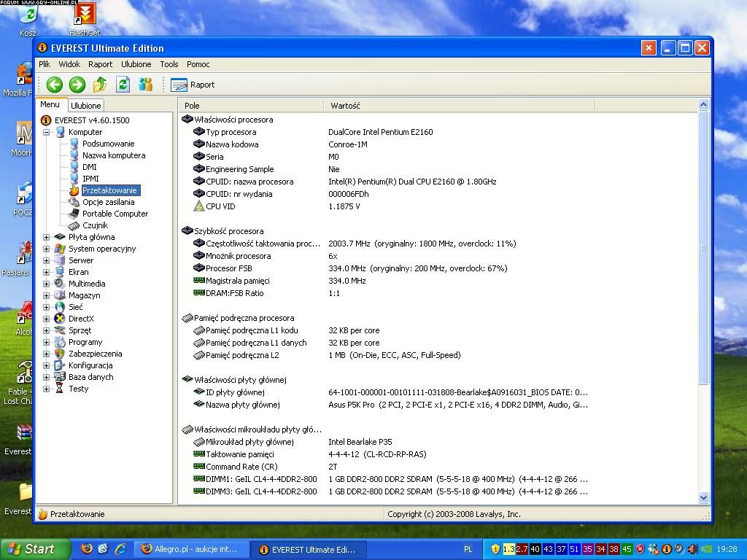
Task: Open the users icon in EVEREST toolbar
Action: 146,85
